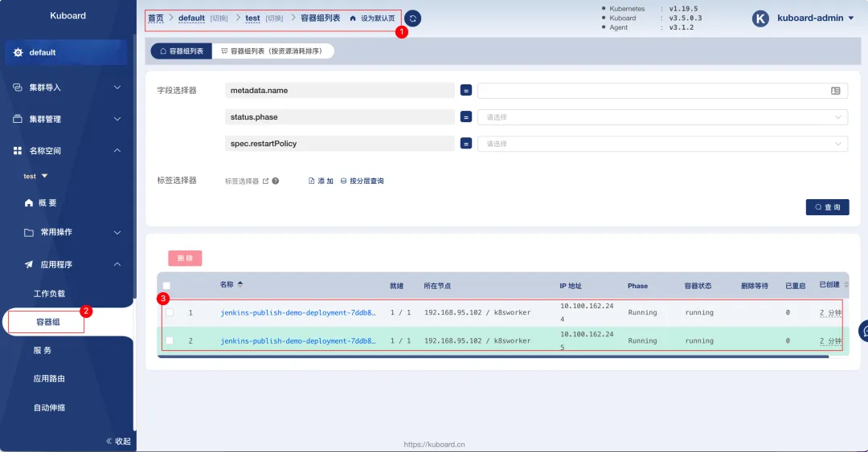Viewport: 868px width, 452px height.
Task: Click the 查询 search button
Action: [x=828, y=207]
